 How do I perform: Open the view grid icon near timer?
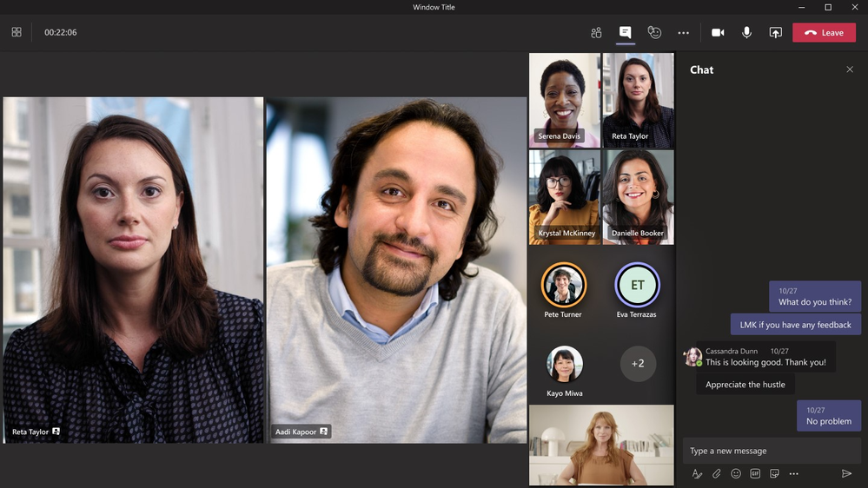(x=17, y=32)
